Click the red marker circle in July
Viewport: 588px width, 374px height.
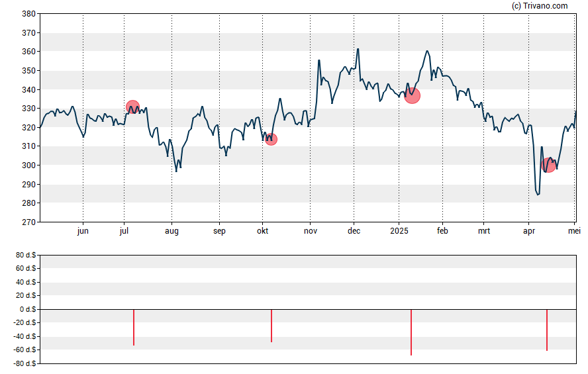(x=132, y=107)
